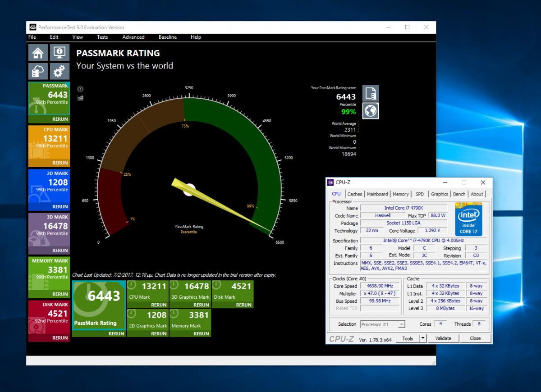Viewport: 541px width, 392px height.
Task: Switch to the SPD tab in CPU-Z
Action: point(420,194)
